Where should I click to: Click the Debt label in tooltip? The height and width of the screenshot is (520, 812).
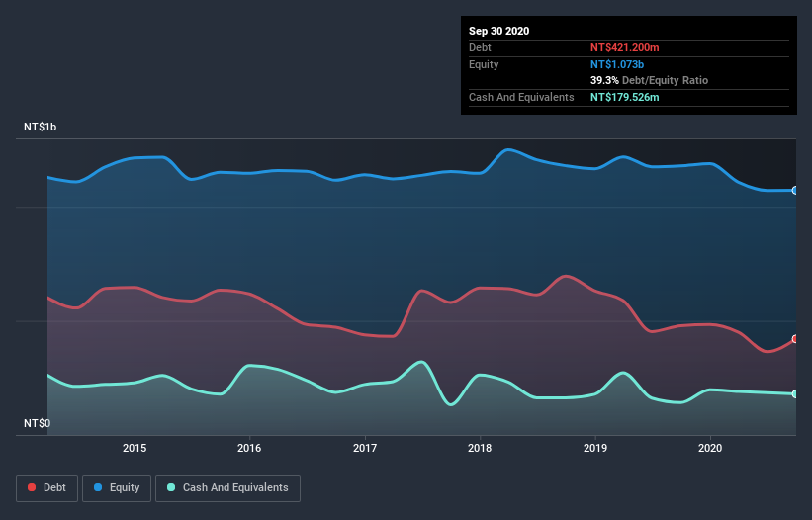coord(480,47)
